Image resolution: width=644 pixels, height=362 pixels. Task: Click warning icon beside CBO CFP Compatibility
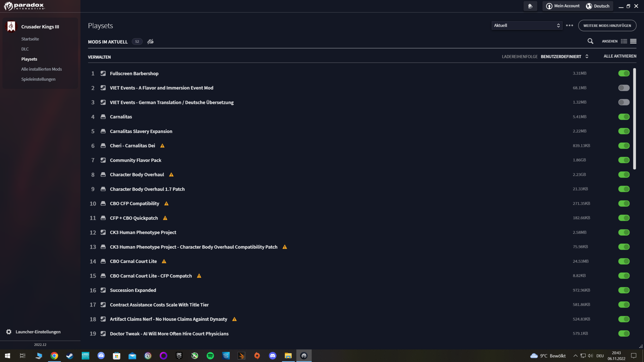166,203
